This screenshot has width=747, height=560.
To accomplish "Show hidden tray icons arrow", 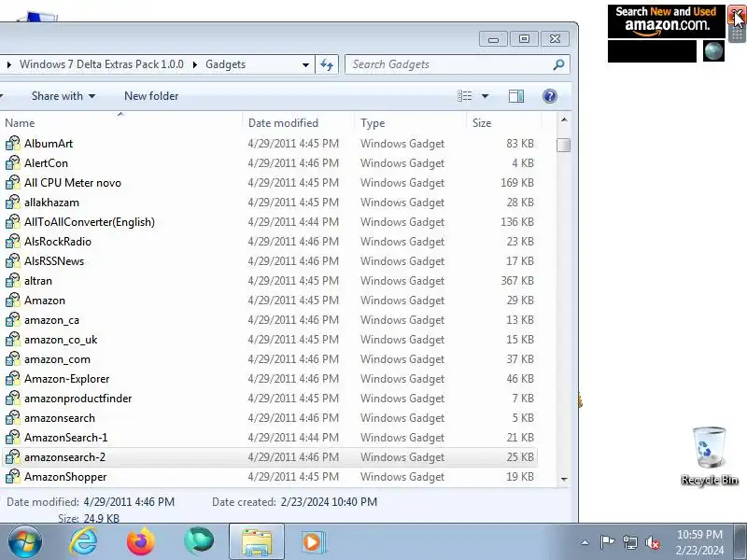I will coord(585,542).
